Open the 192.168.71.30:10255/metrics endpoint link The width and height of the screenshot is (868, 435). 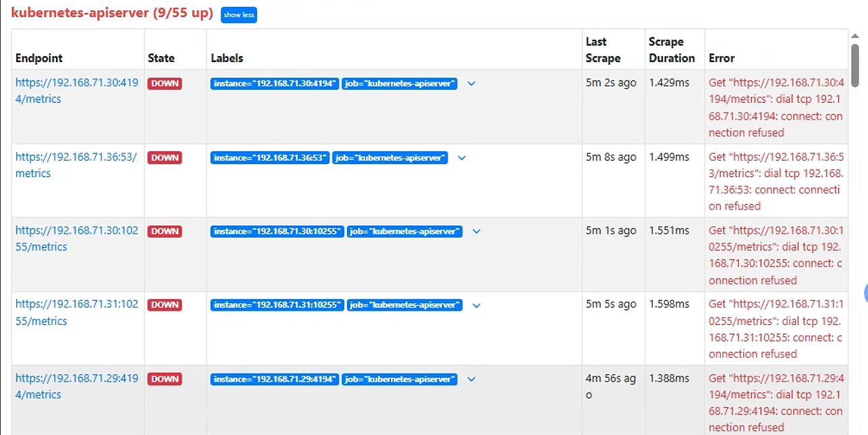[77, 238]
